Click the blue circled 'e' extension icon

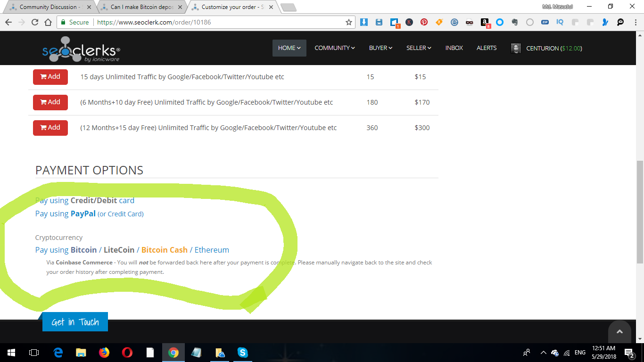coord(454,22)
